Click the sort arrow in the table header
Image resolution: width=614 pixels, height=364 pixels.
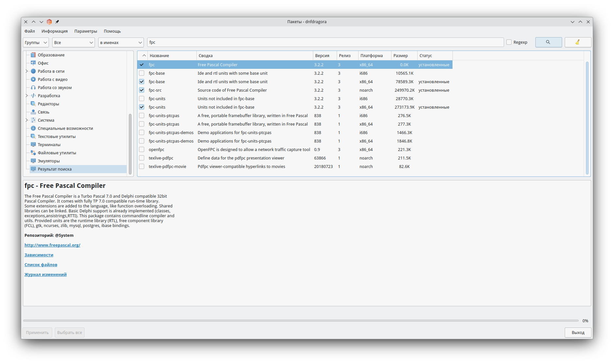pos(144,55)
